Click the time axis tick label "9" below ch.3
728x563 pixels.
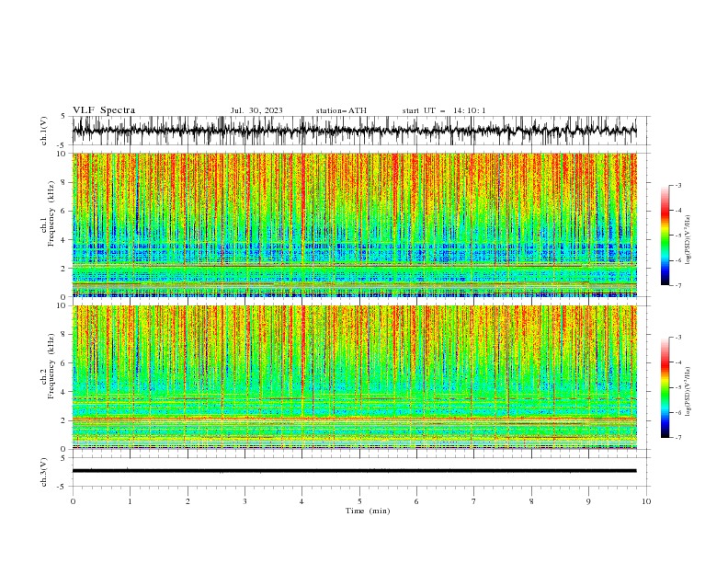pyautogui.click(x=588, y=501)
